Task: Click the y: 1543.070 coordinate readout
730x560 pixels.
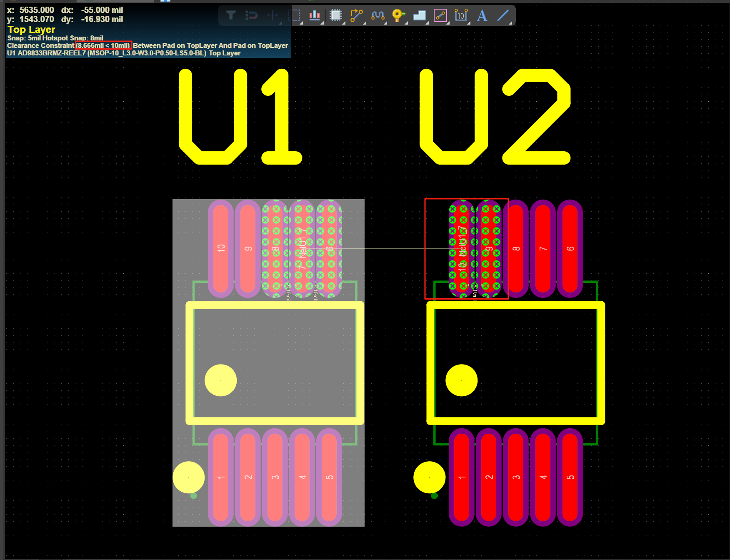Action: [x=30, y=19]
